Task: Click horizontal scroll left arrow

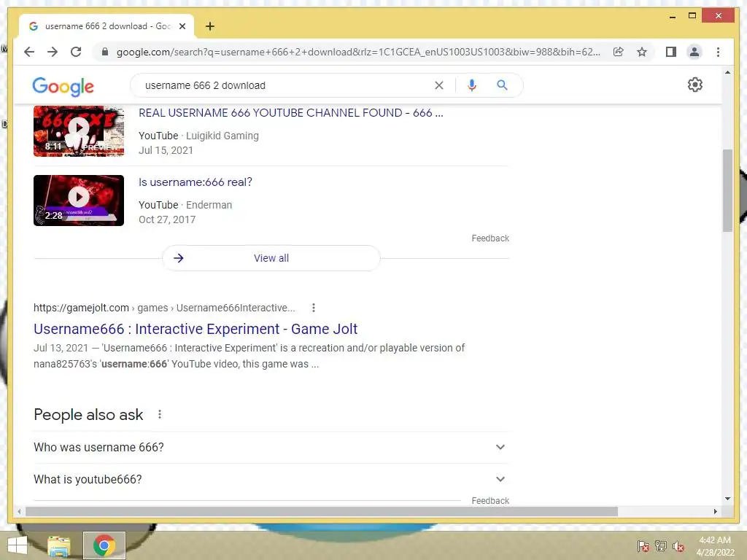Action: tap(18, 511)
